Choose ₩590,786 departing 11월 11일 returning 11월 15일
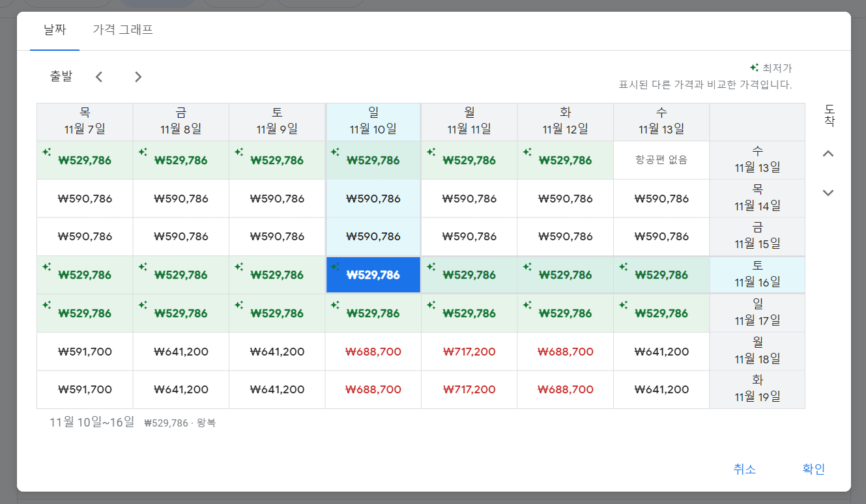 coord(469,236)
